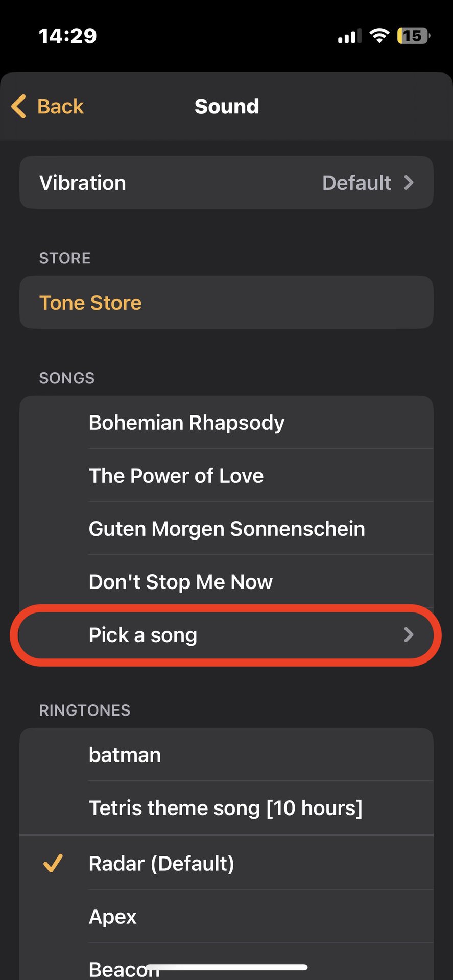The image size is (453, 980).
Task: Tap the cellular signal bars icon
Action: click(x=349, y=36)
